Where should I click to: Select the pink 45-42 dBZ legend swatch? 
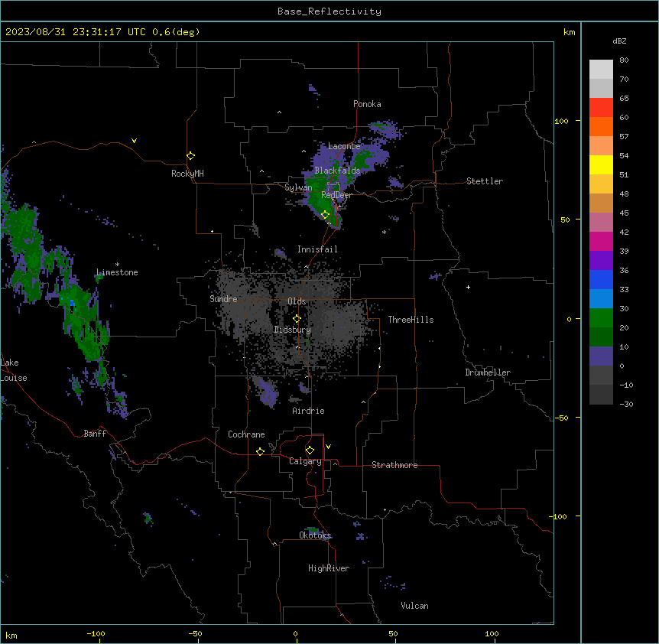pyautogui.click(x=601, y=223)
